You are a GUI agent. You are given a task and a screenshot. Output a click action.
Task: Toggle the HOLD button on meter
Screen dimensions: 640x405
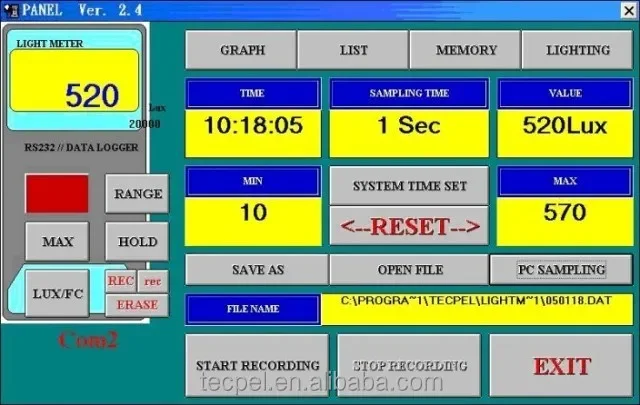click(x=137, y=241)
